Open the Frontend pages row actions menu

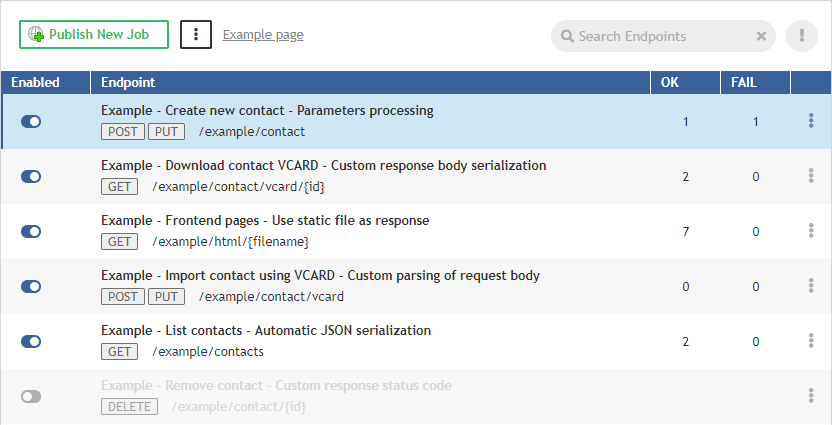coord(811,231)
